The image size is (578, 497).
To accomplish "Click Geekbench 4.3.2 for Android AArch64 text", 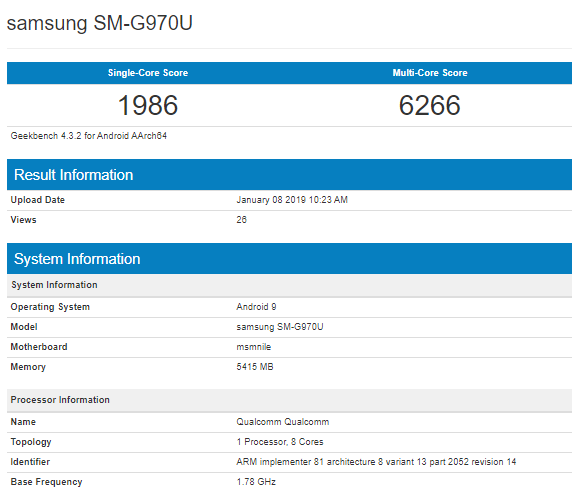I will tap(88, 136).
